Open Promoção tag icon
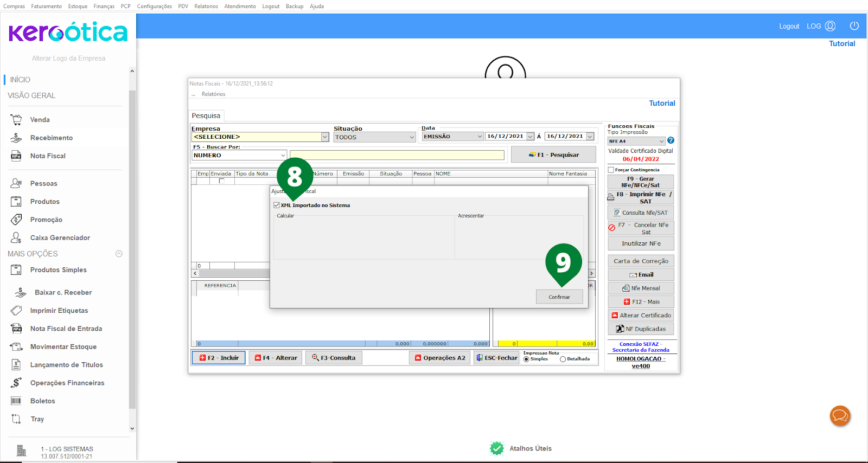This screenshot has width=868, height=463. pyautogui.click(x=16, y=220)
